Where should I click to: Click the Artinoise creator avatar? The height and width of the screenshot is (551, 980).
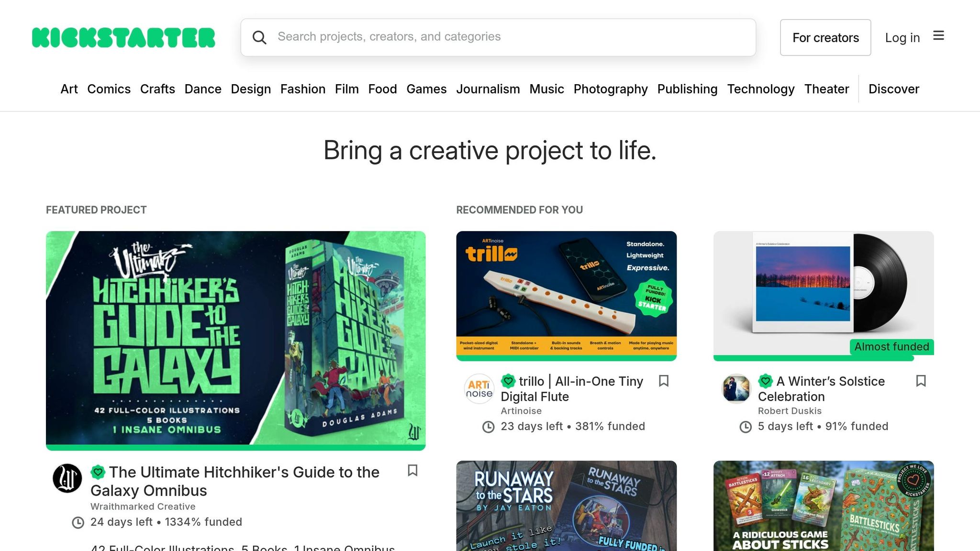pos(479,388)
